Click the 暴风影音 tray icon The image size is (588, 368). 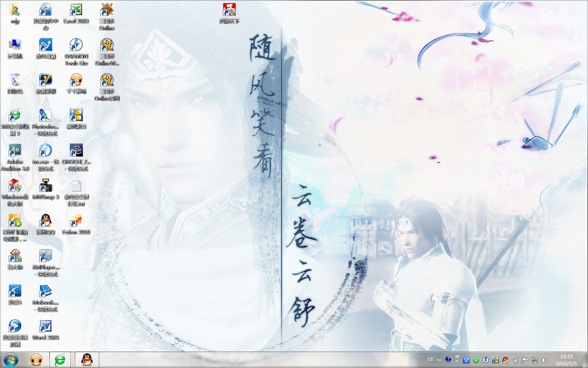(x=495, y=360)
